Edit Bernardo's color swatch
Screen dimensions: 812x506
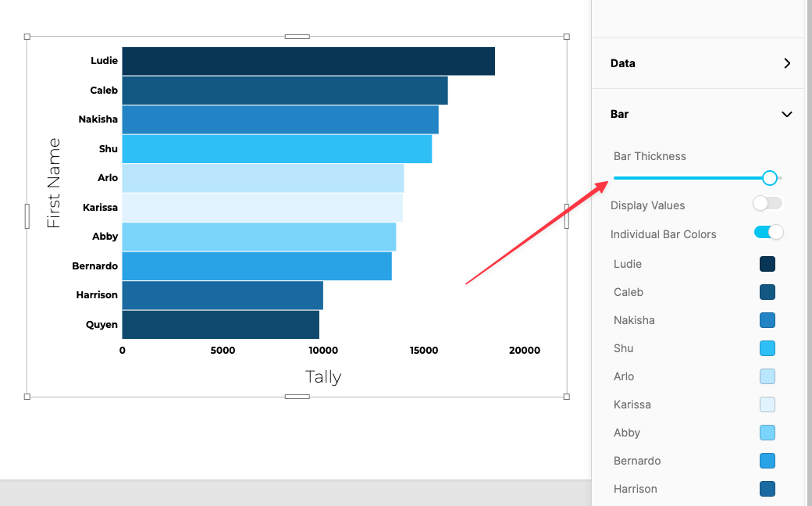(x=767, y=461)
